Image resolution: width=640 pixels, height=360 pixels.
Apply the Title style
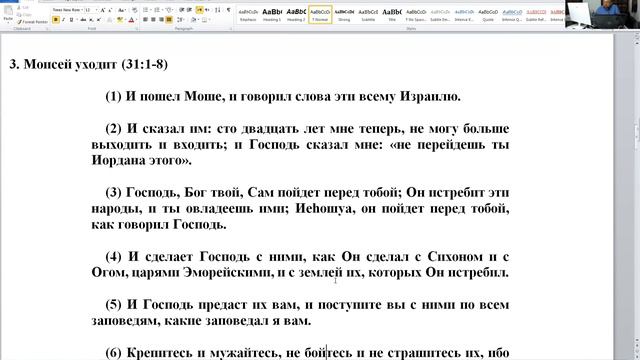(x=392, y=14)
